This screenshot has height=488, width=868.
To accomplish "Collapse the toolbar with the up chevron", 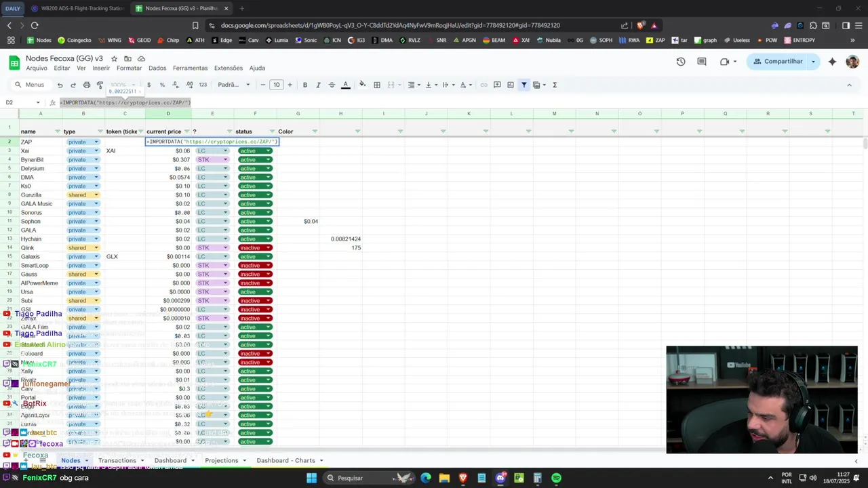I will 849,85.
